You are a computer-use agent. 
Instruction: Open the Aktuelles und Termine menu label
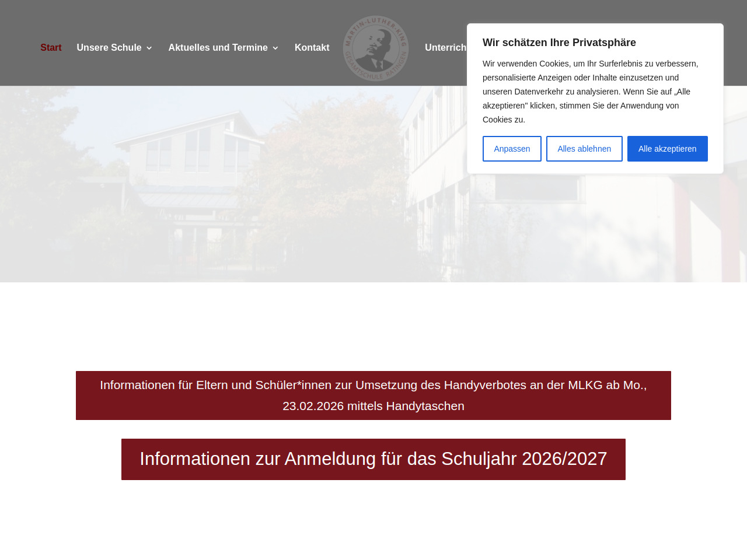coord(218,48)
